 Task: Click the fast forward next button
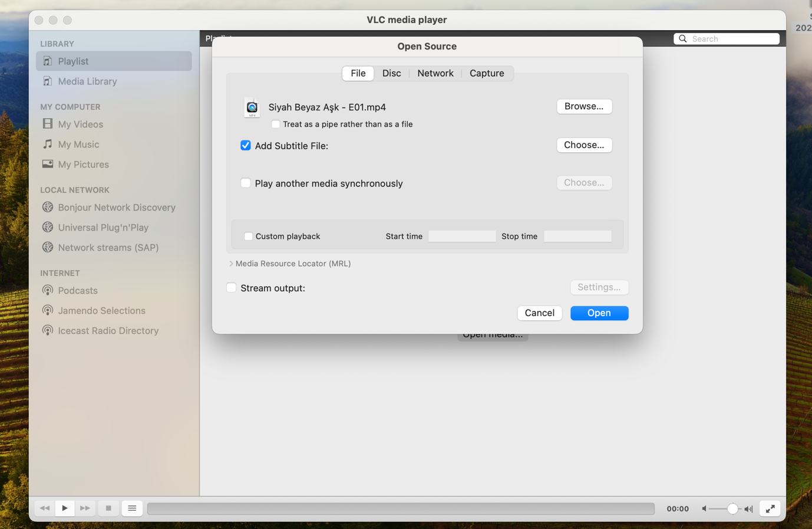click(x=85, y=508)
